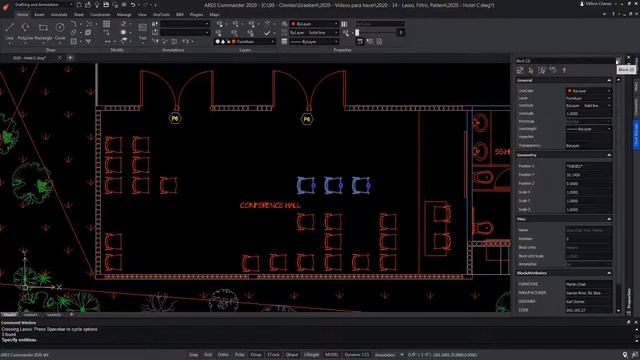Open the Furniture layer dropdown in ribbon
The height and width of the screenshot is (360, 640).
pos(245,42)
